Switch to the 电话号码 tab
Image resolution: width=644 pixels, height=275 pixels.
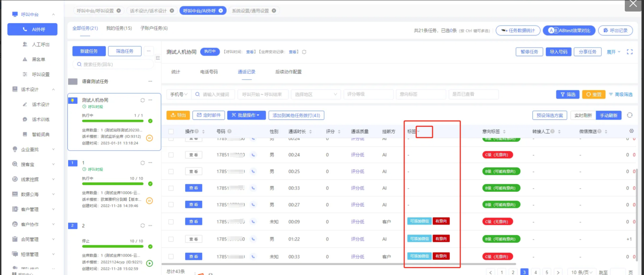(x=208, y=72)
